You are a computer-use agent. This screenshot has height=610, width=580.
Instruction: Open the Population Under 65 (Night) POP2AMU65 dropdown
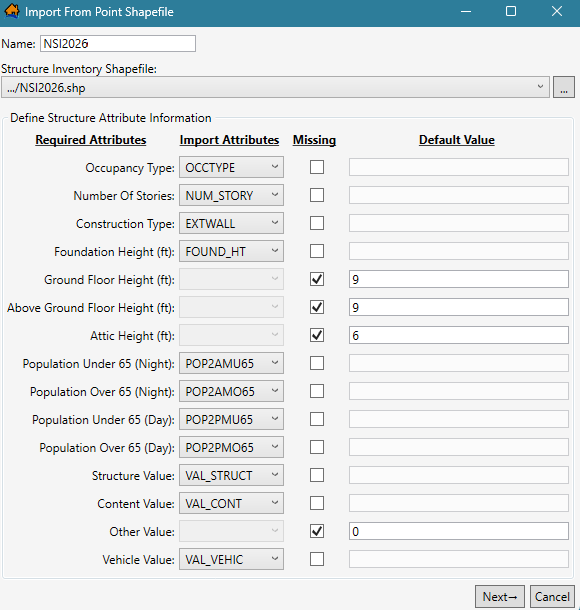click(x=231, y=363)
